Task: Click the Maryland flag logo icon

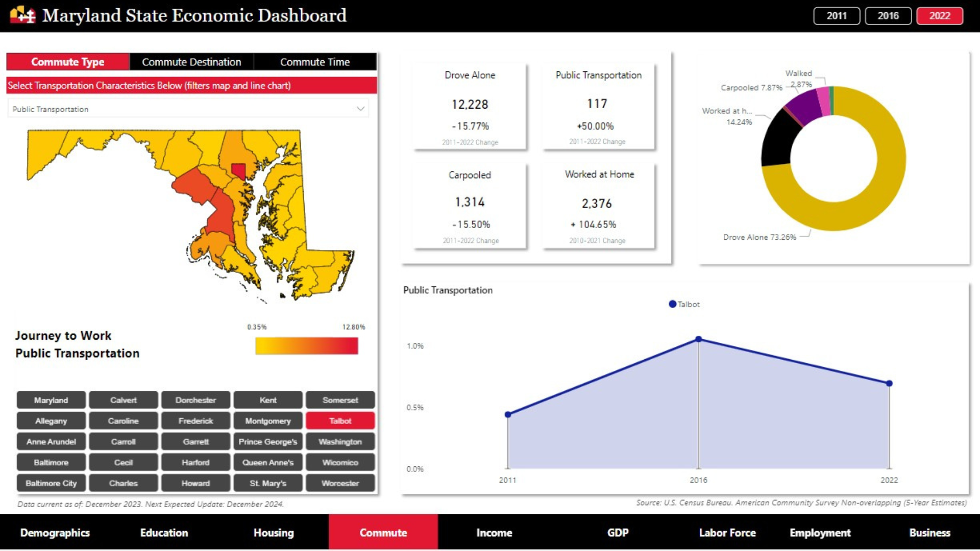Action: point(23,15)
